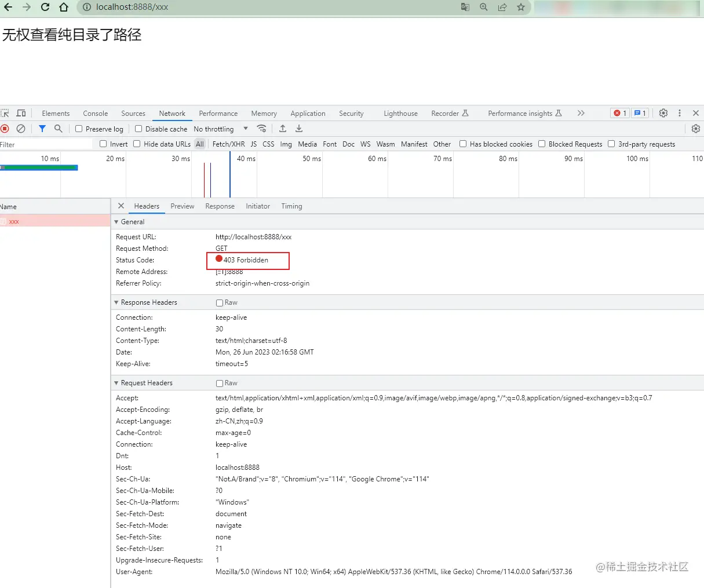Export HAR file with download arrow
704x588 pixels.
[x=299, y=129]
